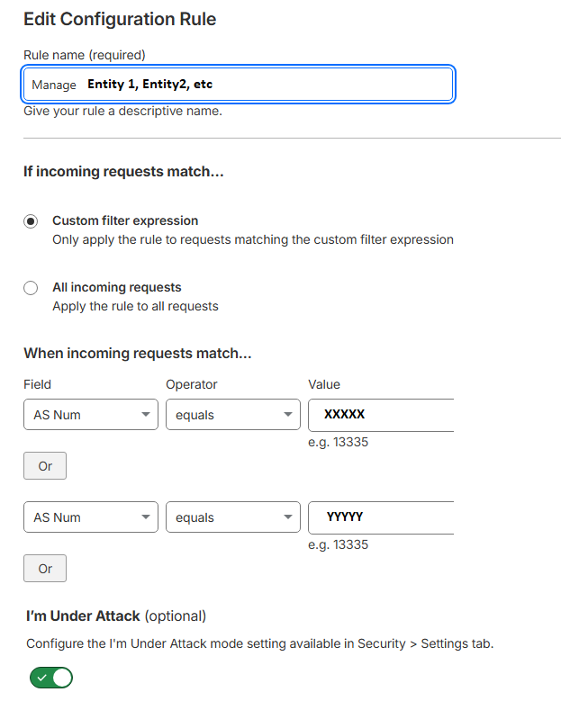Click the "Operator" column label

coord(192,384)
